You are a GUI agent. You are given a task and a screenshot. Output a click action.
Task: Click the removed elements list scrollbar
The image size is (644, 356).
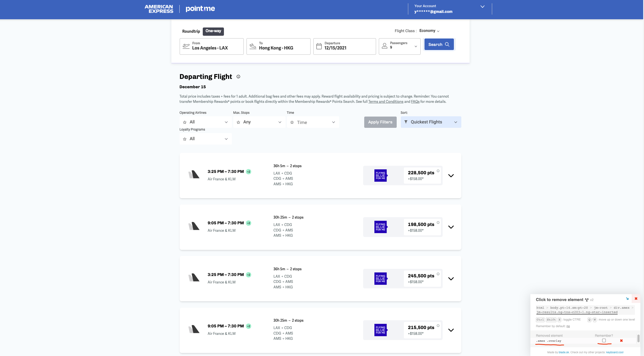(638, 338)
